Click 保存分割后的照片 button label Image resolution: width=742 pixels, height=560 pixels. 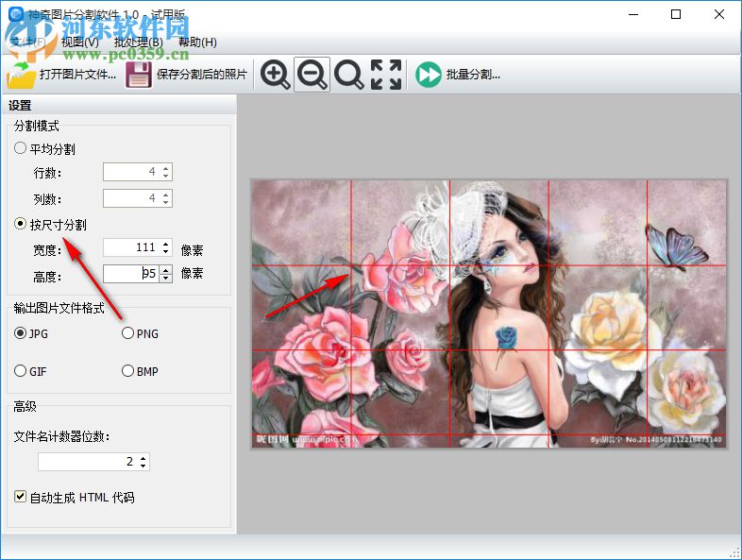click(202, 75)
